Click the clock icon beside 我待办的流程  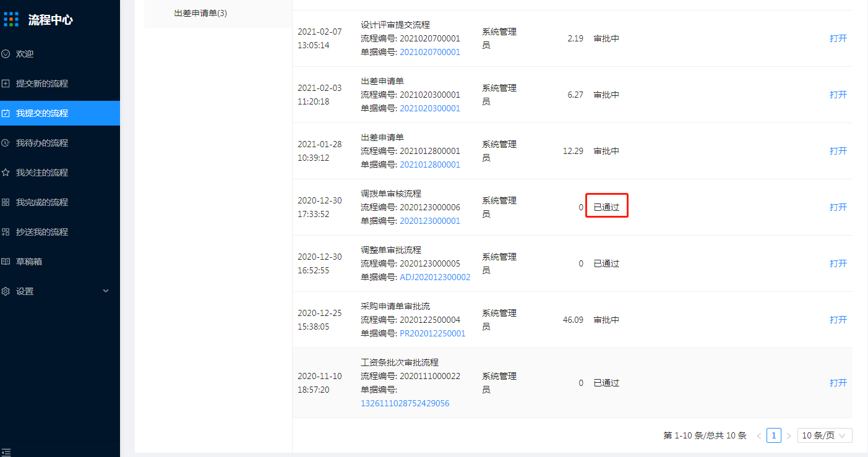tap(6, 143)
